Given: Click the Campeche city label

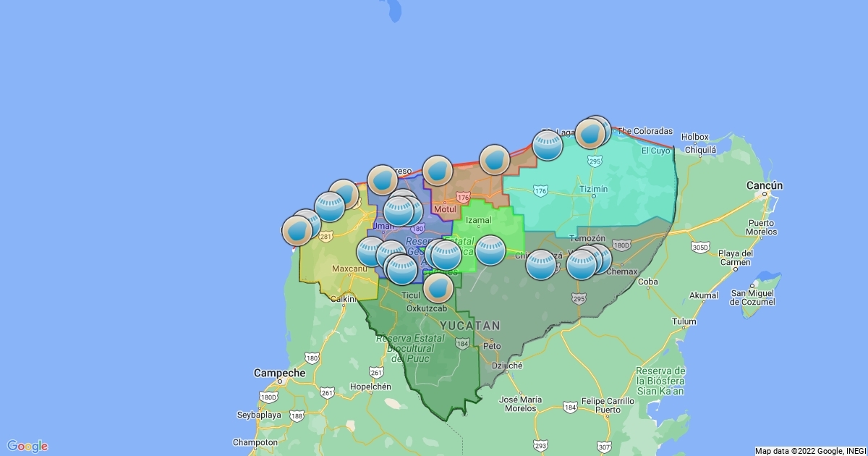Looking at the screenshot, I should 279,373.
